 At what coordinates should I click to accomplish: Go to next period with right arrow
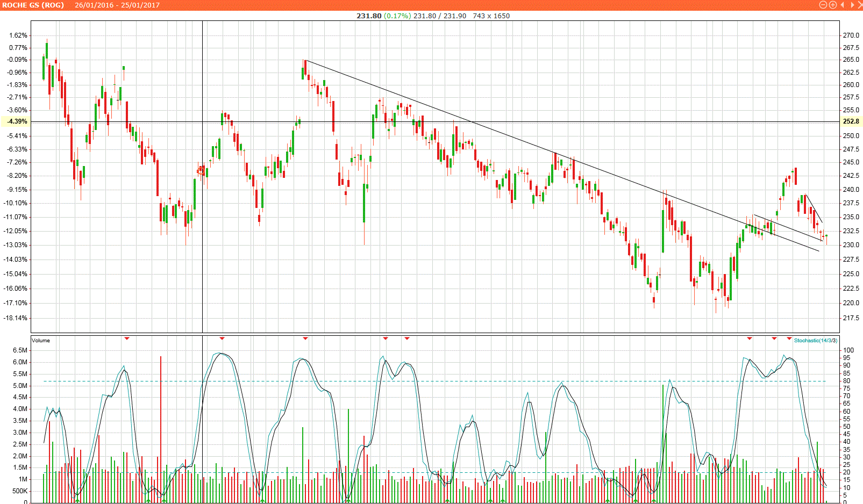pos(852,5)
